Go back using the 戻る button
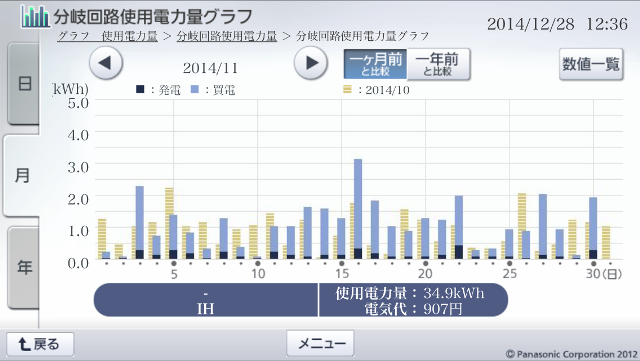The width and height of the screenshot is (640, 361). pyautogui.click(x=40, y=344)
